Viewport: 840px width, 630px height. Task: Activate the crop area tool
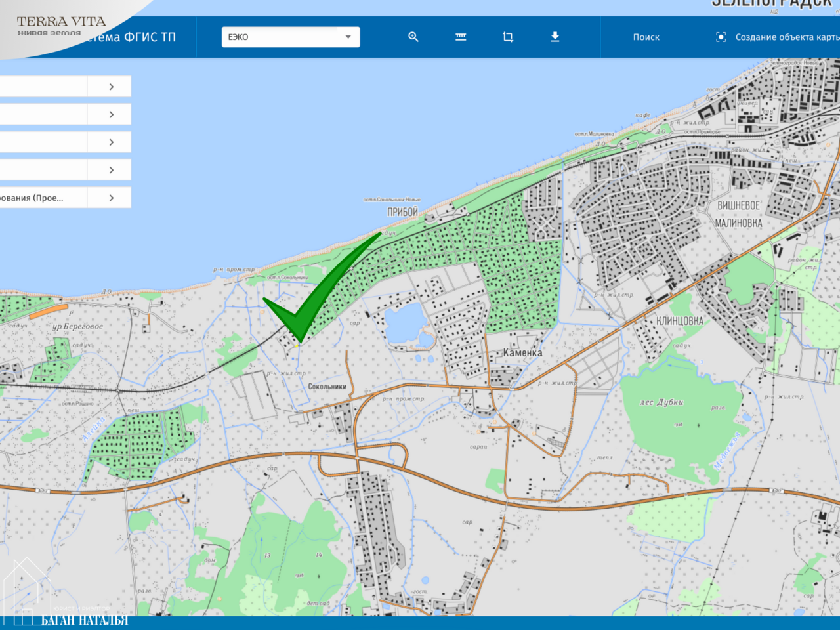coord(508,37)
